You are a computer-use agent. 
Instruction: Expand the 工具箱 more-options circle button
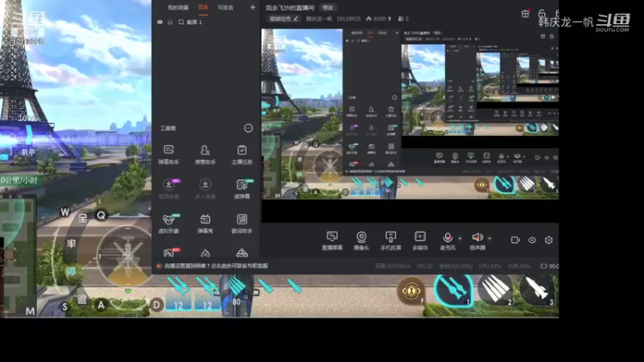coord(248,129)
